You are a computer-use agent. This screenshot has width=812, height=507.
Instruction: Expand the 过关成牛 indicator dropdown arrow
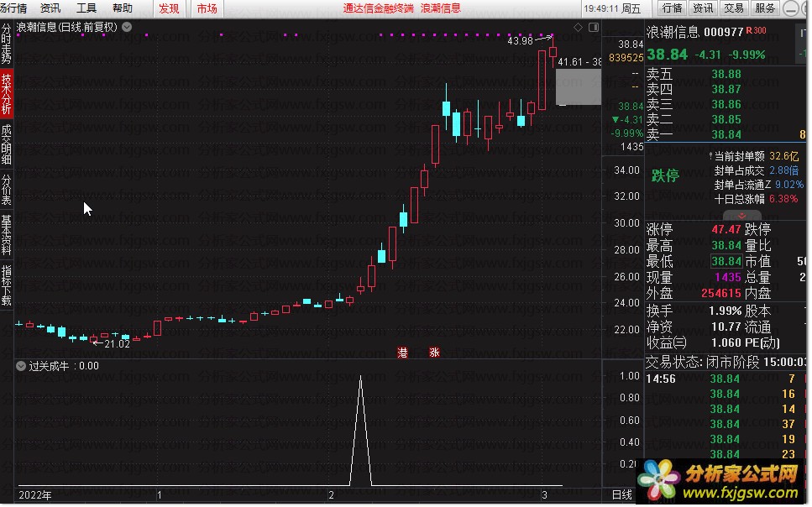(21, 366)
